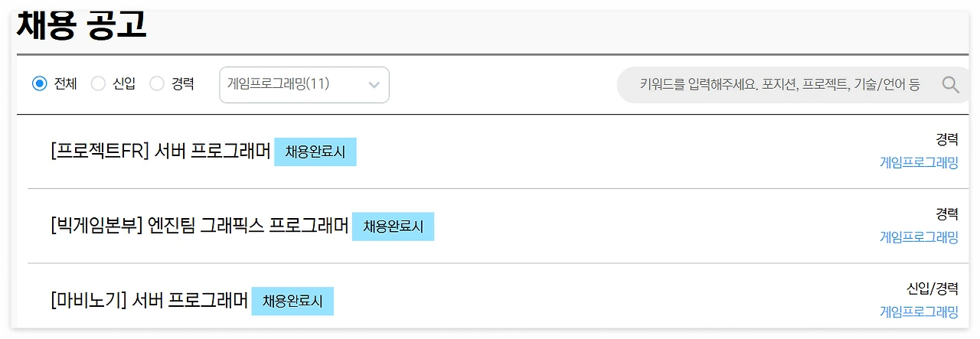Open [빅게임본부] 엔진팀 그래픽스 프로그래머 posting

tap(199, 226)
